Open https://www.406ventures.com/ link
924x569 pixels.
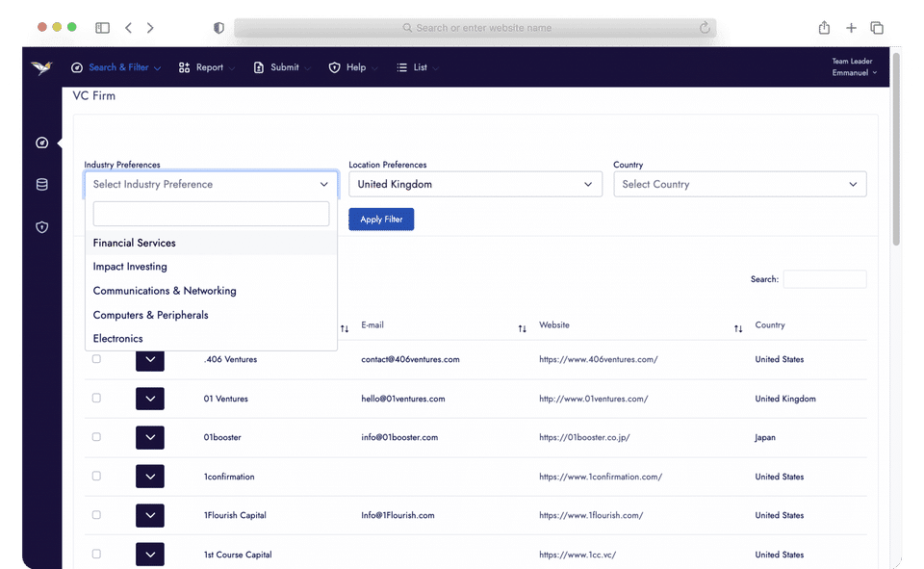pos(598,359)
